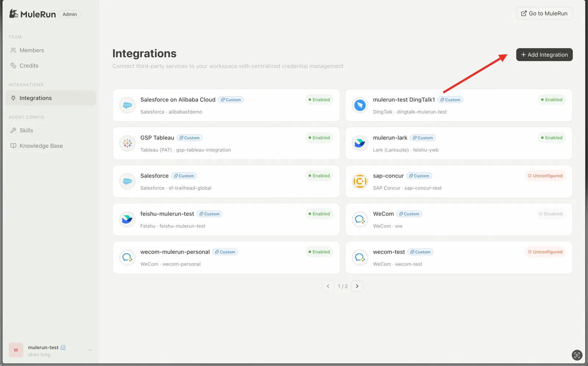Open the Members page
Viewport: 588px width, 366px height.
coord(51,50)
